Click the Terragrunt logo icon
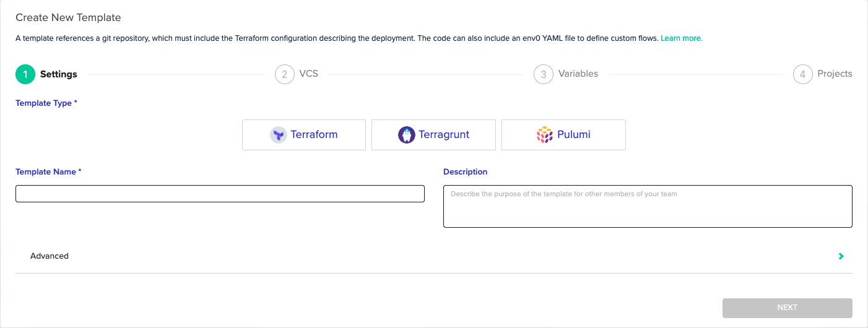Viewport: 868px width, 328px height. [406, 135]
